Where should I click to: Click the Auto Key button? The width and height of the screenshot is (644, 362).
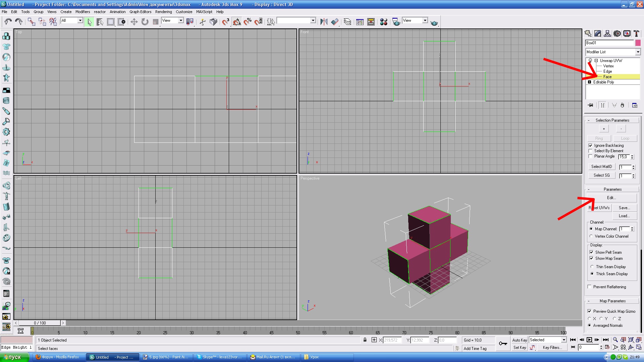click(519, 340)
